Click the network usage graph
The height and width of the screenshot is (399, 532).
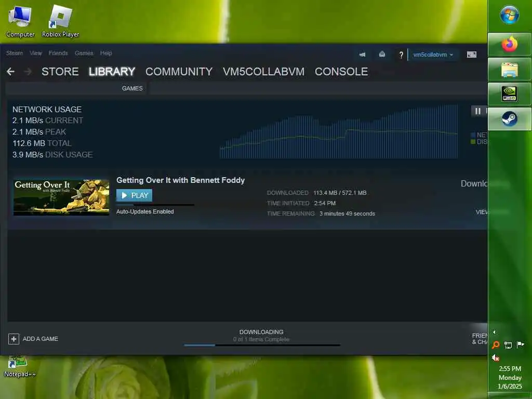pos(339,131)
